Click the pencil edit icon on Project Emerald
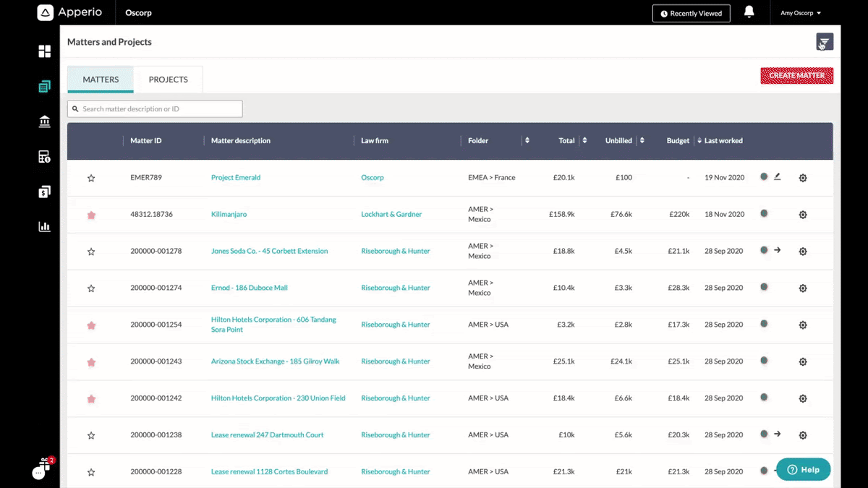 pos(778,176)
